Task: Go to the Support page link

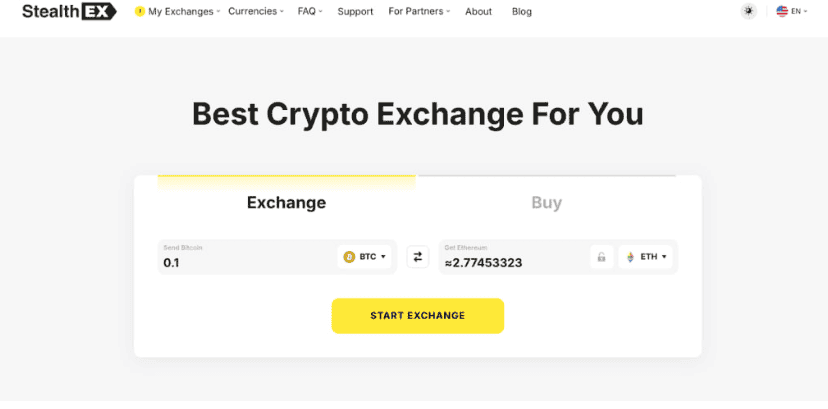Action: click(x=355, y=12)
